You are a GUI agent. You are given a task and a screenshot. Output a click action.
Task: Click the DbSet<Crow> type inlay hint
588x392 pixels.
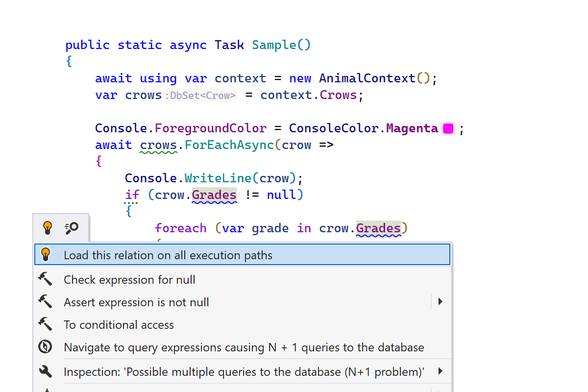coord(200,96)
